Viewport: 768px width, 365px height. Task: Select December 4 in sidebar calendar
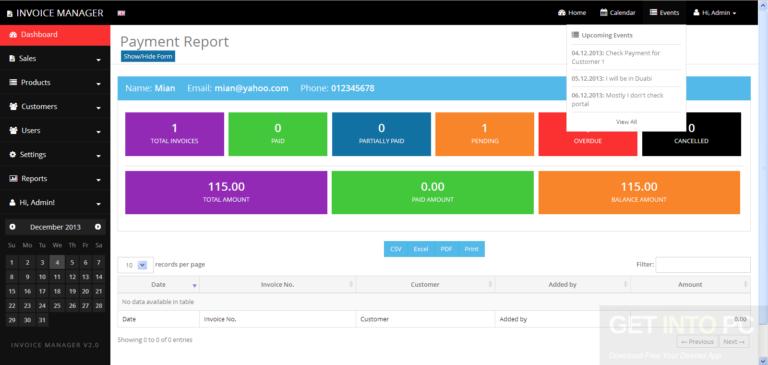pos(57,263)
